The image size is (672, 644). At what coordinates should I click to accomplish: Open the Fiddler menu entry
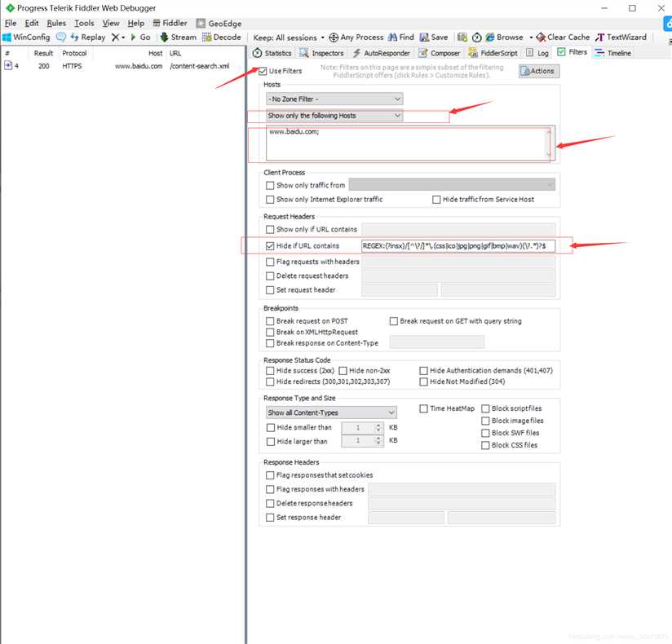[170, 23]
